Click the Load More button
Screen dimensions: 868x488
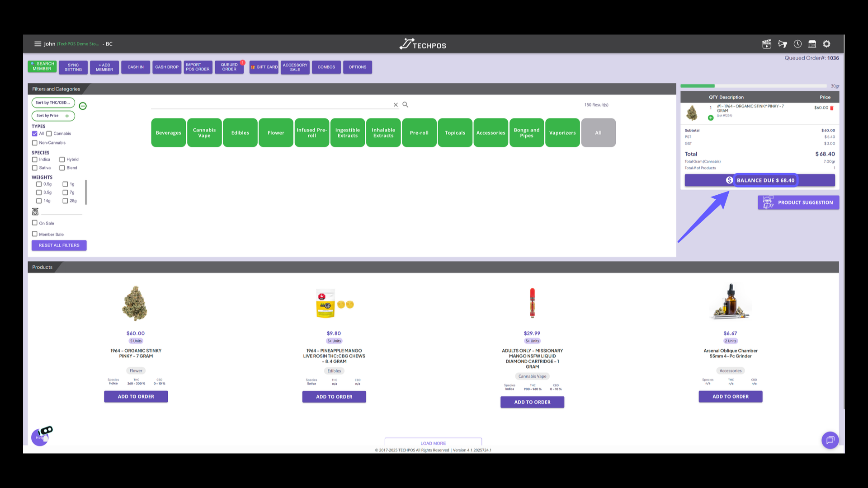(x=433, y=443)
